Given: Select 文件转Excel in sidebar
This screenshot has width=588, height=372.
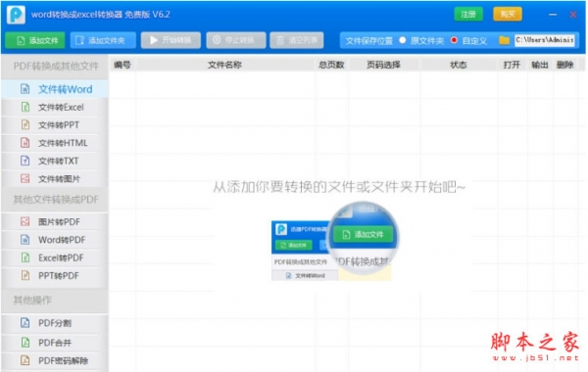Looking at the screenshot, I should (55, 107).
